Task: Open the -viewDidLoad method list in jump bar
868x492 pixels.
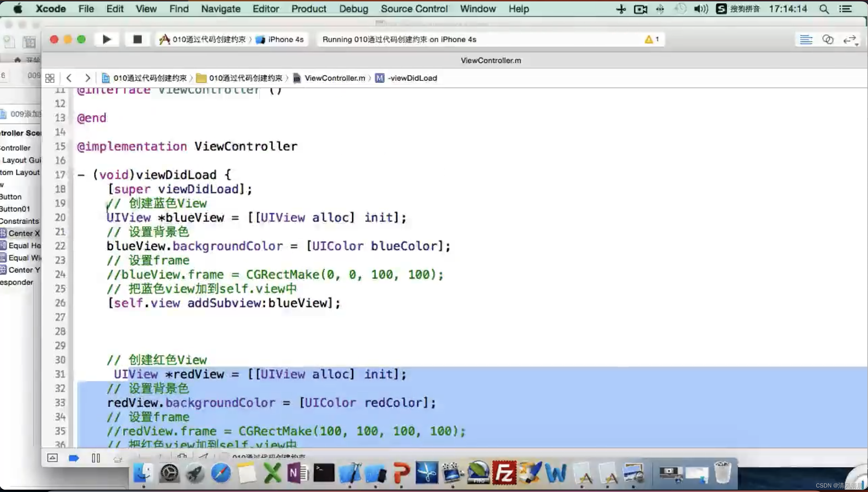Action: coord(406,78)
